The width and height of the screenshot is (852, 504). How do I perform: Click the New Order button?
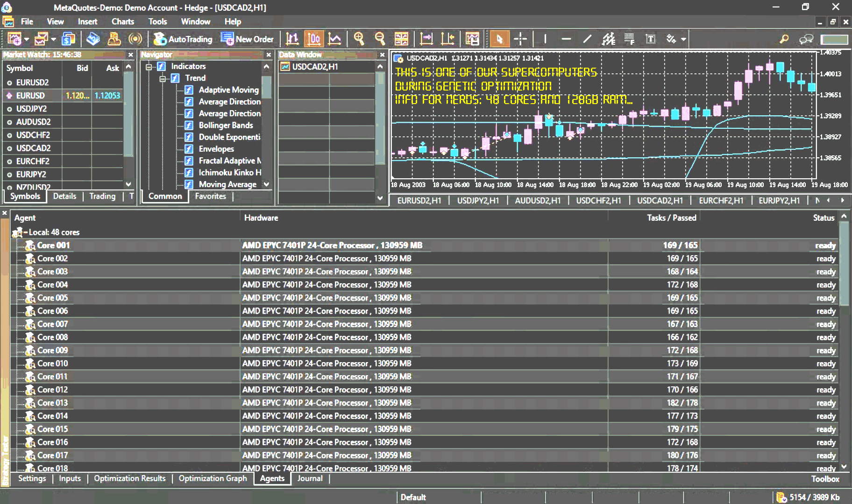[247, 39]
